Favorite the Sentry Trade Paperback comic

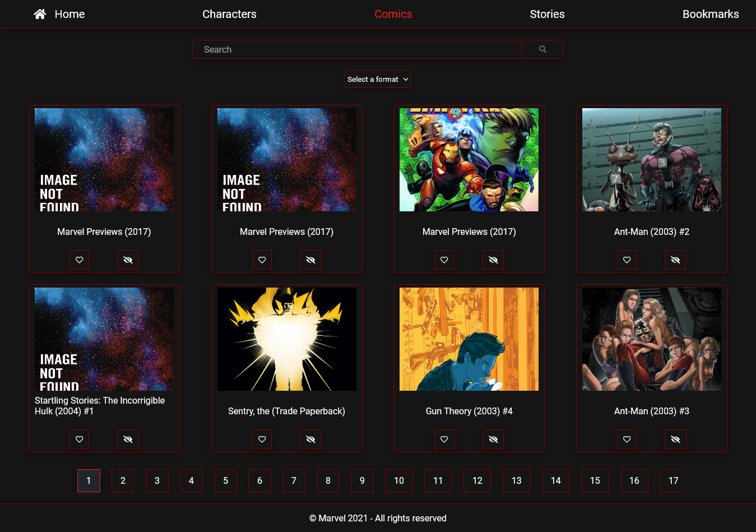262,439
